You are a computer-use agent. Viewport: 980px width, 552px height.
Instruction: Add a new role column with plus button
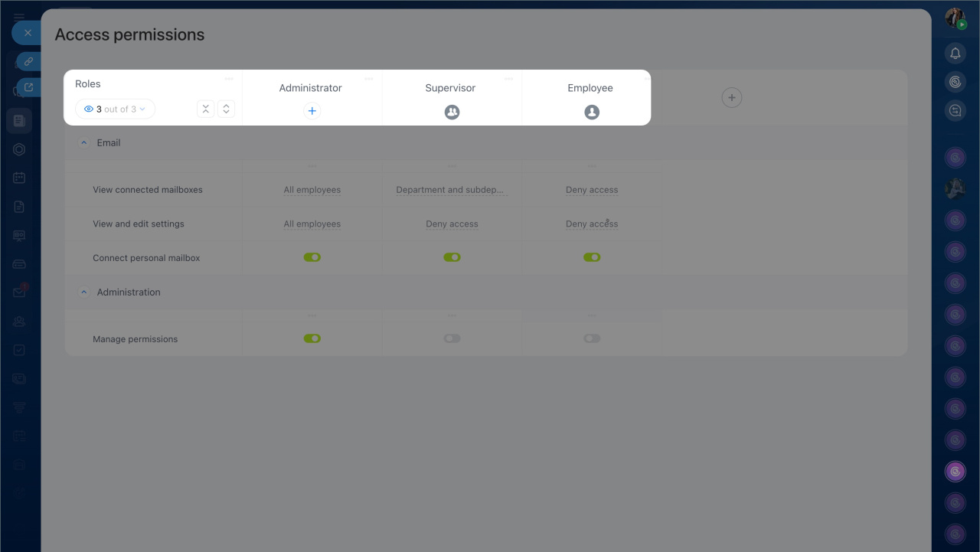pyautogui.click(x=731, y=97)
